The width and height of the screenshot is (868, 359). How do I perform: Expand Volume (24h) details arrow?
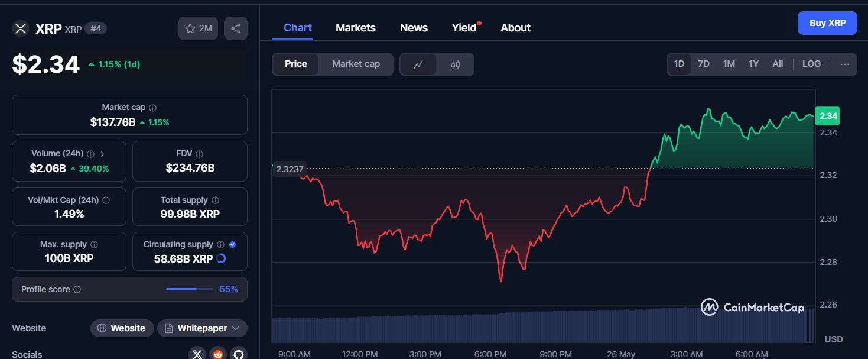(103, 153)
